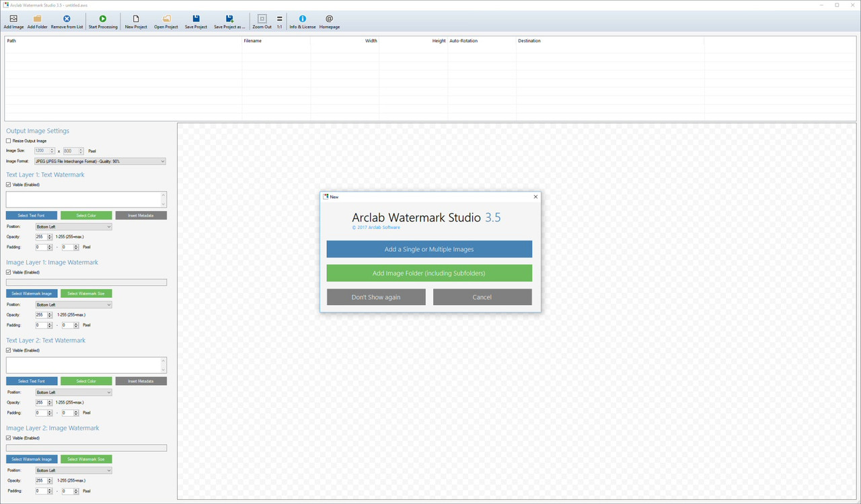Click Select Color for Text Layer 1
Image resolution: width=861 pixels, height=504 pixels.
[86, 216]
